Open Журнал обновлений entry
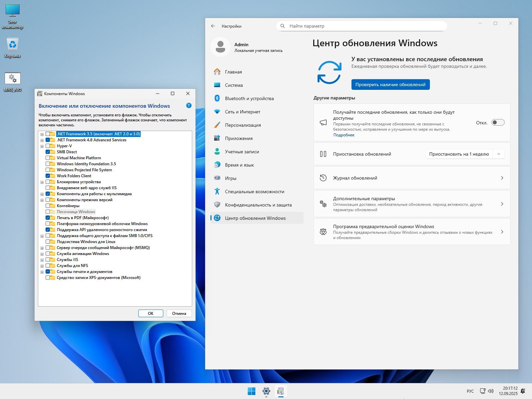532x399 pixels. point(411,178)
